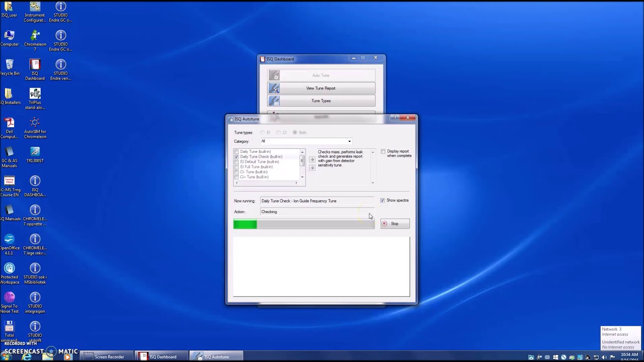Image resolution: width=644 pixels, height=362 pixels.
Task: Open the Chromeleon 7 desktop icon
Action: [35, 40]
